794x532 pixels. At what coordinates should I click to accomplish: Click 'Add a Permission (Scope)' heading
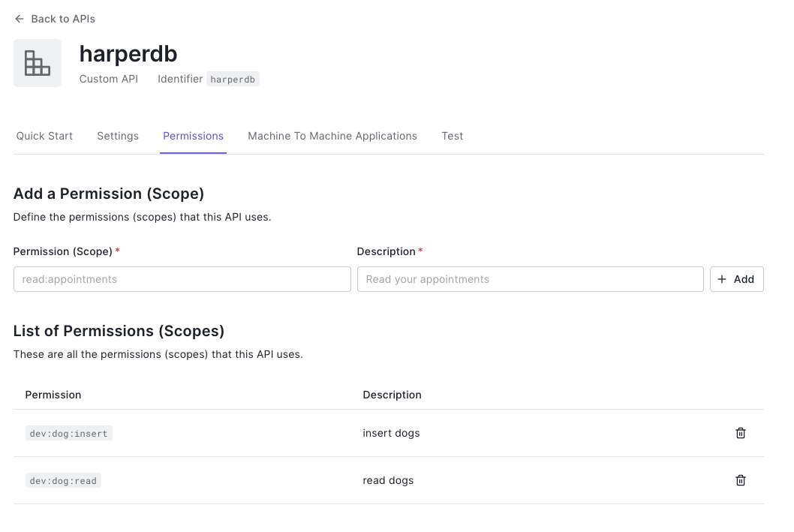click(108, 194)
